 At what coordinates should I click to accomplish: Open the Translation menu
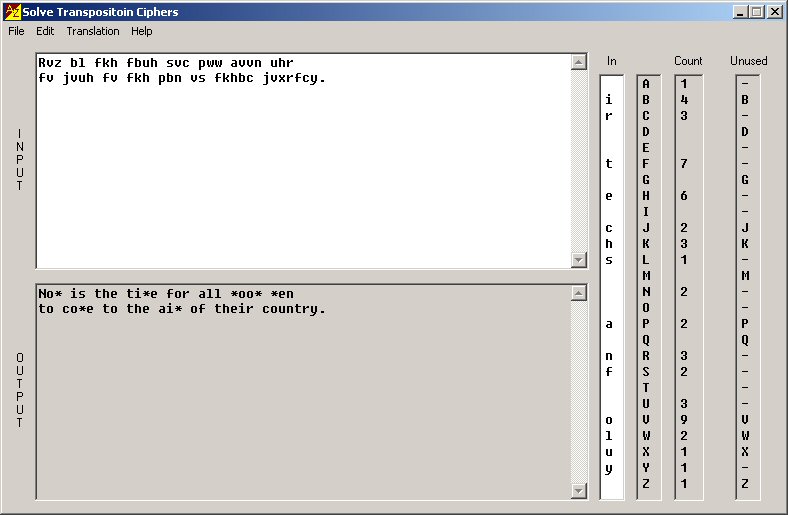pyautogui.click(x=93, y=31)
